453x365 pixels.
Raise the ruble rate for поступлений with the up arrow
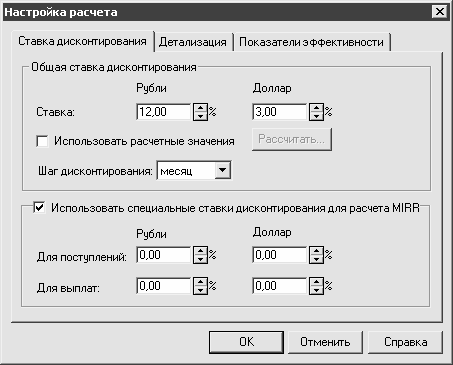coord(200,251)
